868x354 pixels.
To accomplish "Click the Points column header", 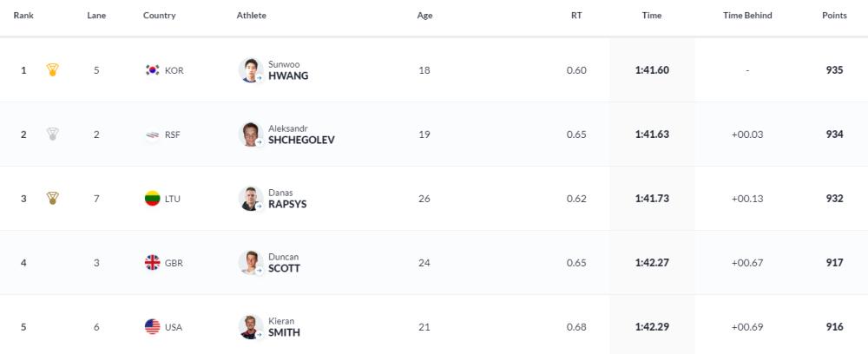I will (x=834, y=16).
